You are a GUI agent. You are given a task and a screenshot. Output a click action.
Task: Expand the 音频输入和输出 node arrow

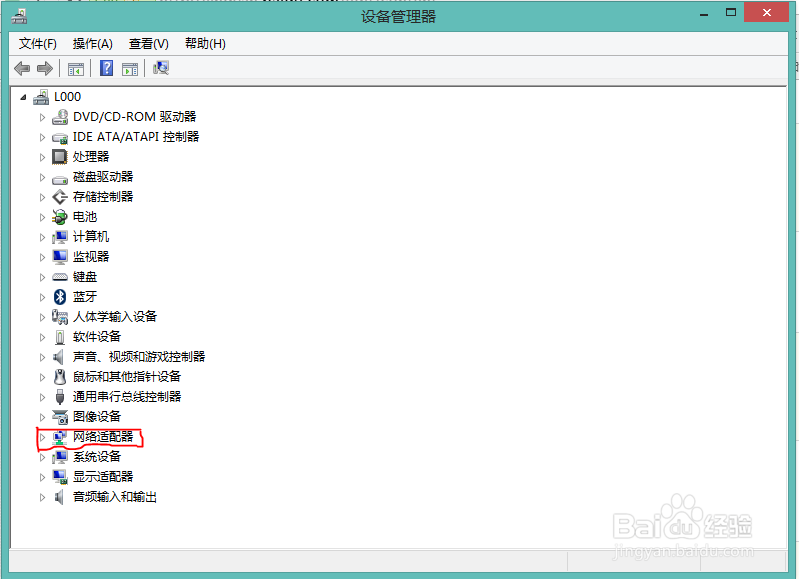[x=42, y=497]
